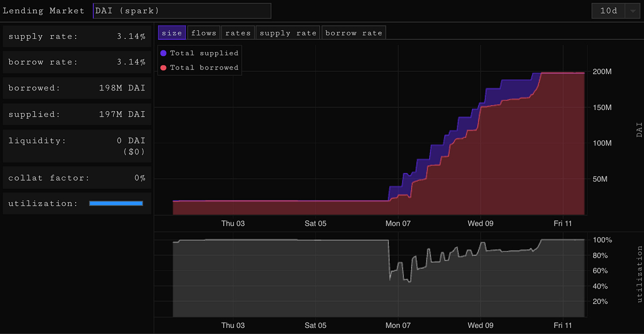Click the supplied 197M DAI value
The image size is (644, 334).
click(123, 114)
